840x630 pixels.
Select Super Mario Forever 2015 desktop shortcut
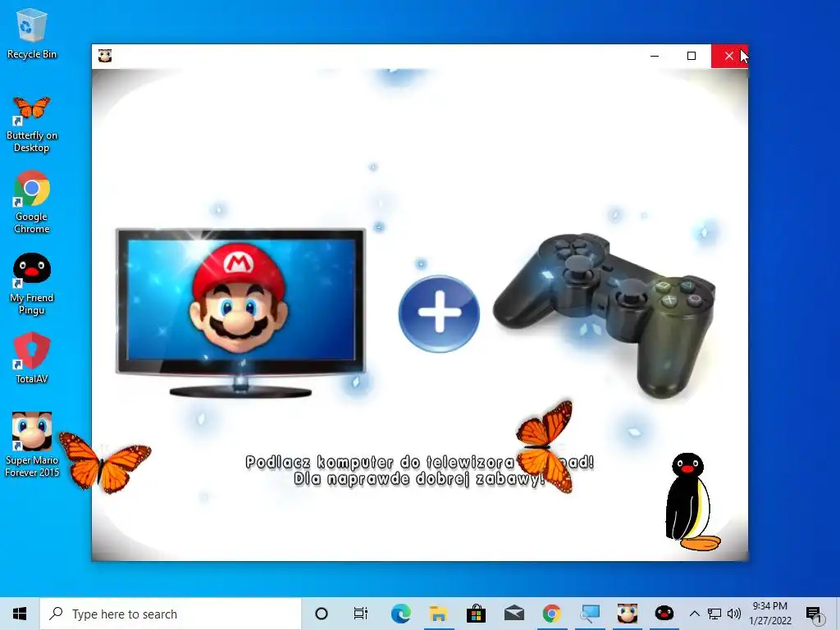click(32, 445)
